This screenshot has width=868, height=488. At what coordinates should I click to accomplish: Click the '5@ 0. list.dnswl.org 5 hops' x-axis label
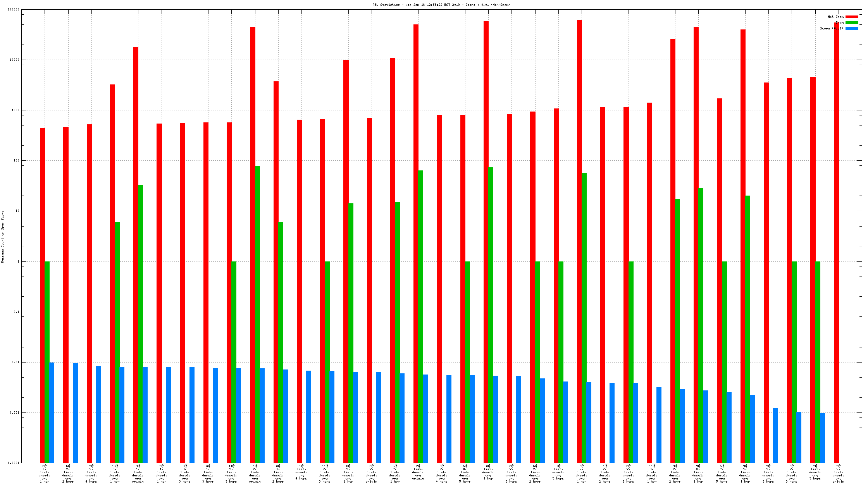coord(465,474)
